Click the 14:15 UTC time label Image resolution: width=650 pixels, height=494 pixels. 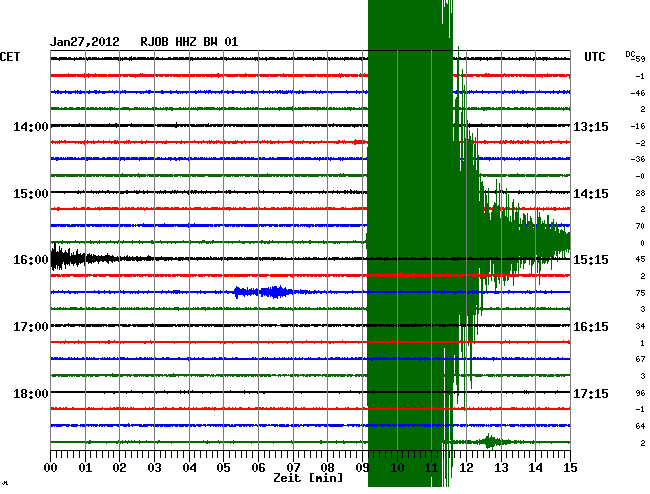pyautogui.click(x=591, y=194)
